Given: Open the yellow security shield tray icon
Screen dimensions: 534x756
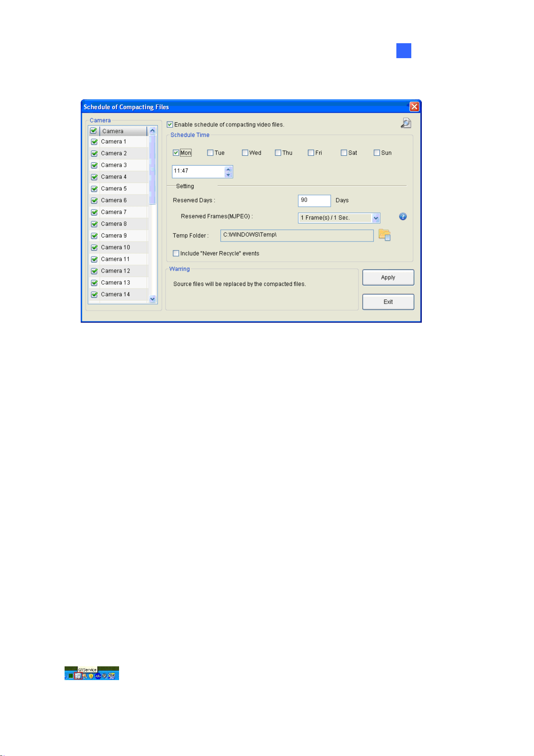Looking at the screenshot, I should click(91, 676).
